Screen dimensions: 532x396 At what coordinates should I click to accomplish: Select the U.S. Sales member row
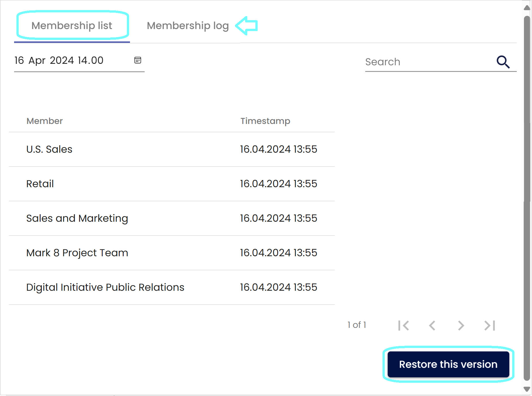172,149
